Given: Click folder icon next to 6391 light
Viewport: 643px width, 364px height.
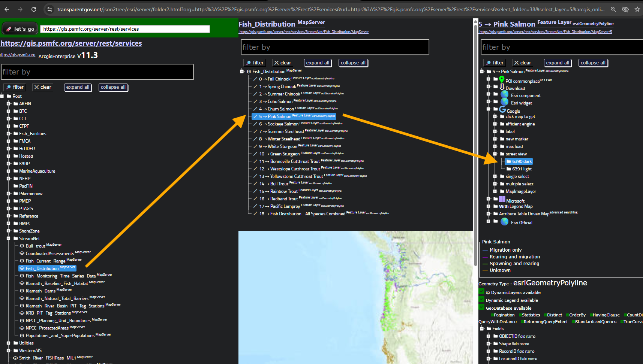Looking at the screenshot, I should coord(509,169).
